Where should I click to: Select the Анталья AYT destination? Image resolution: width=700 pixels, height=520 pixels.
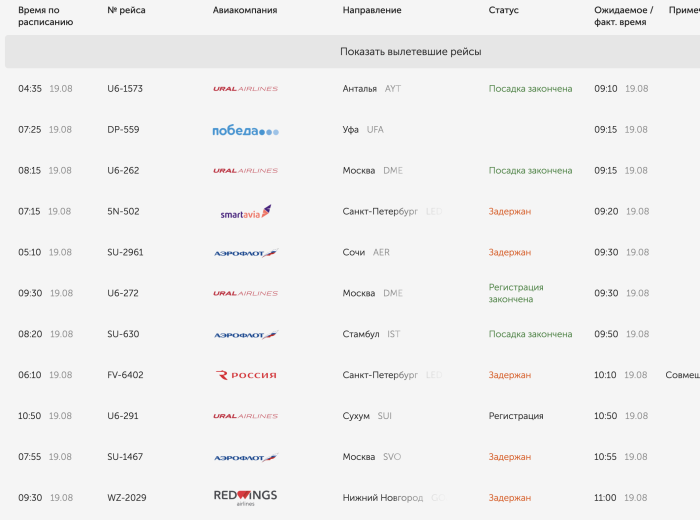tap(371, 89)
